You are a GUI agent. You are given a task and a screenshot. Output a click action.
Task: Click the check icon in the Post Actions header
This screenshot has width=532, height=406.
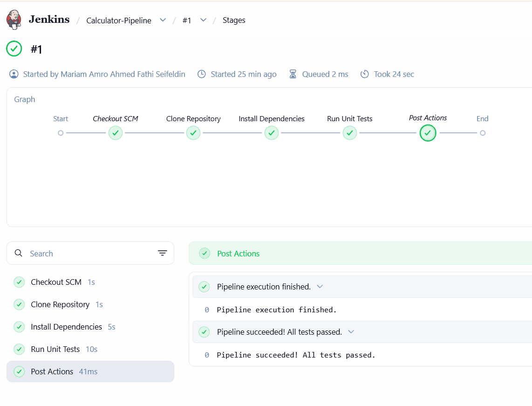tap(205, 253)
